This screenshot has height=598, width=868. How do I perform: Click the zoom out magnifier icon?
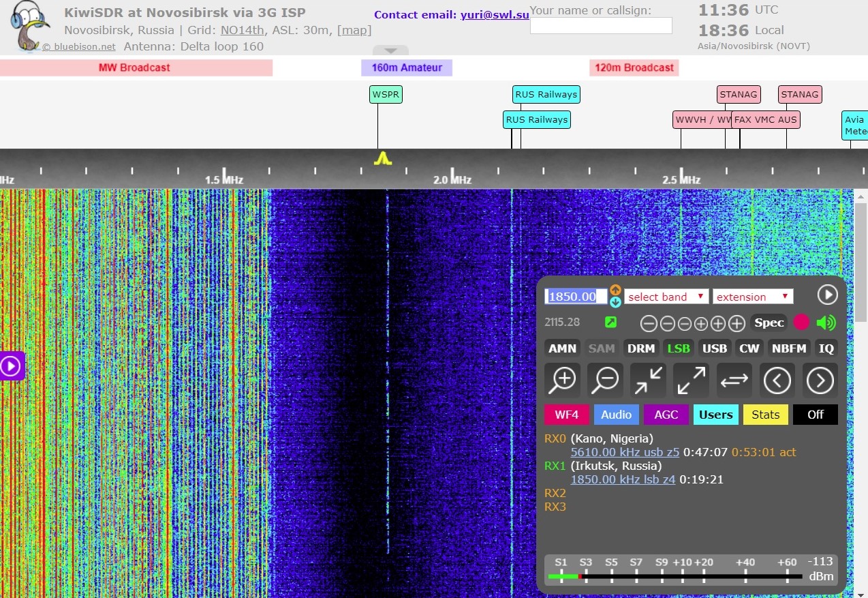pyautogui.click(x=605, y=380)
